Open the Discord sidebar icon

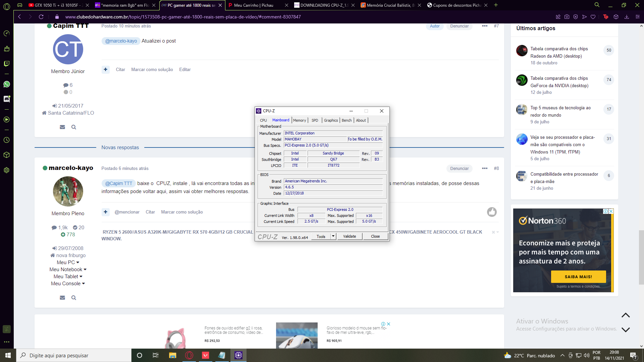(x=6, y=99)
